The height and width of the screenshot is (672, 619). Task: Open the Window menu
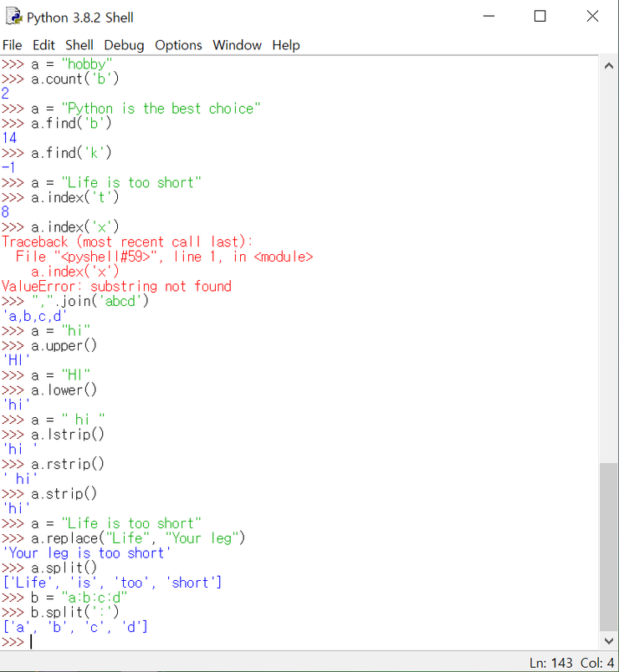click(237, 45)
